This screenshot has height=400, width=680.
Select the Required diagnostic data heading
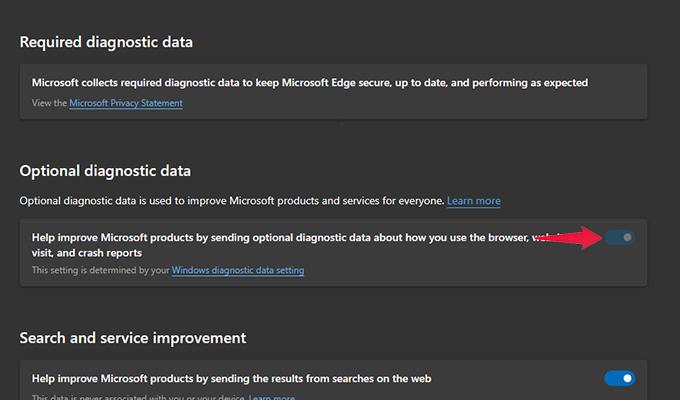coord(106,42)
